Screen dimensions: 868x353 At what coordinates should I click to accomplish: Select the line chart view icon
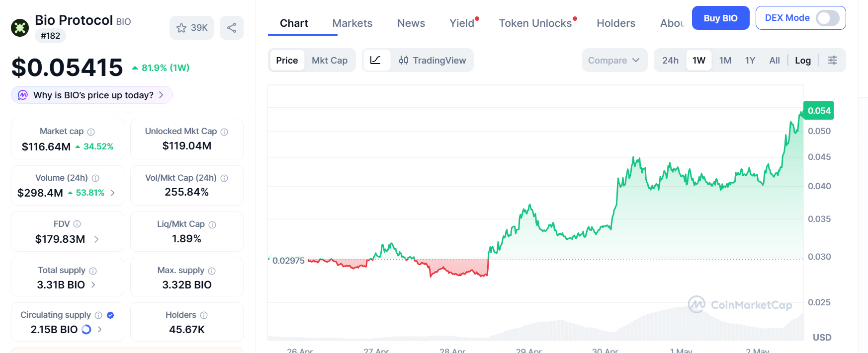376,60
